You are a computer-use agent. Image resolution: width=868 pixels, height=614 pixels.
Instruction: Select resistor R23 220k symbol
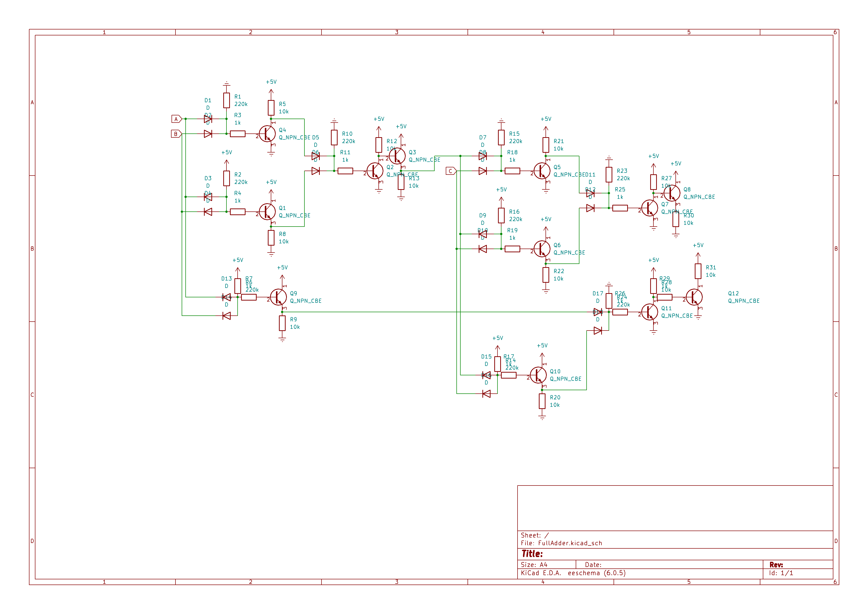609,175
